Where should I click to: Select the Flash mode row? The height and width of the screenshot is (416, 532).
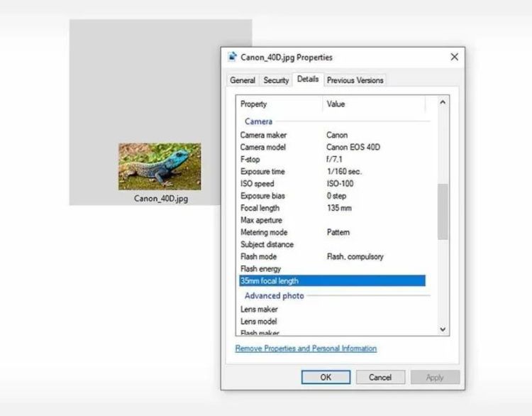point(332,257)
